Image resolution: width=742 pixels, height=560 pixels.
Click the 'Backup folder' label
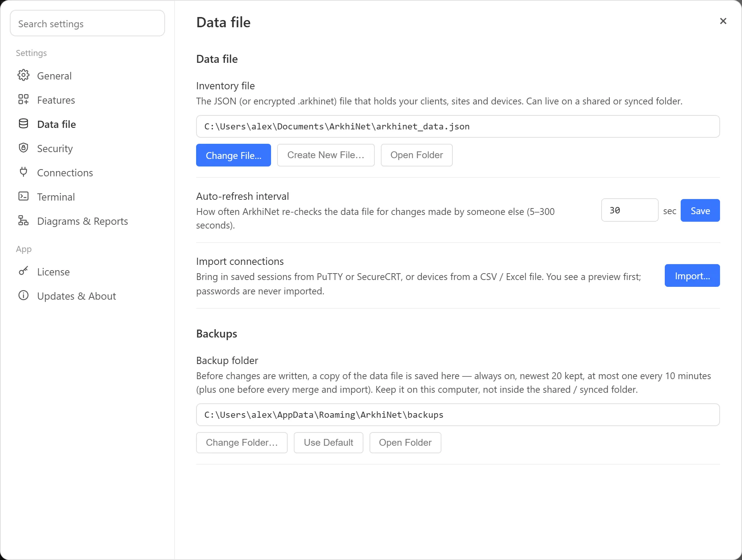(x=227, y=361)
